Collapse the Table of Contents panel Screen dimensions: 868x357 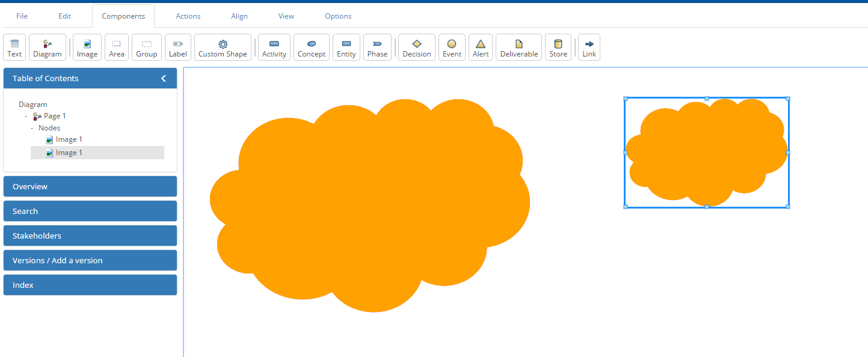(163, 78)
